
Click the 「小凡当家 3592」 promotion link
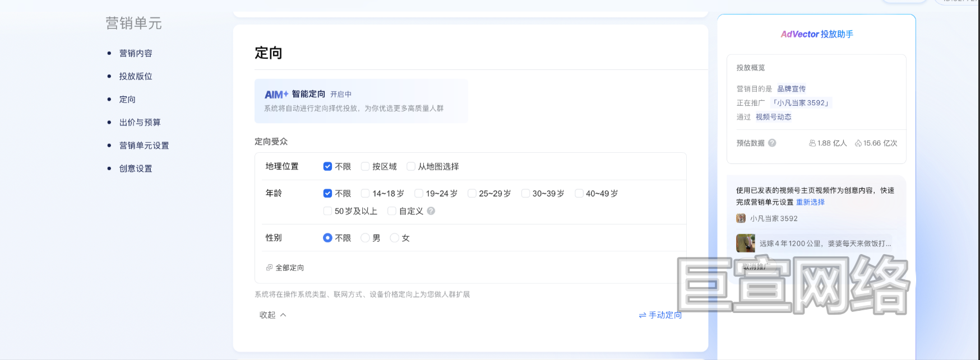click(801, 102)
